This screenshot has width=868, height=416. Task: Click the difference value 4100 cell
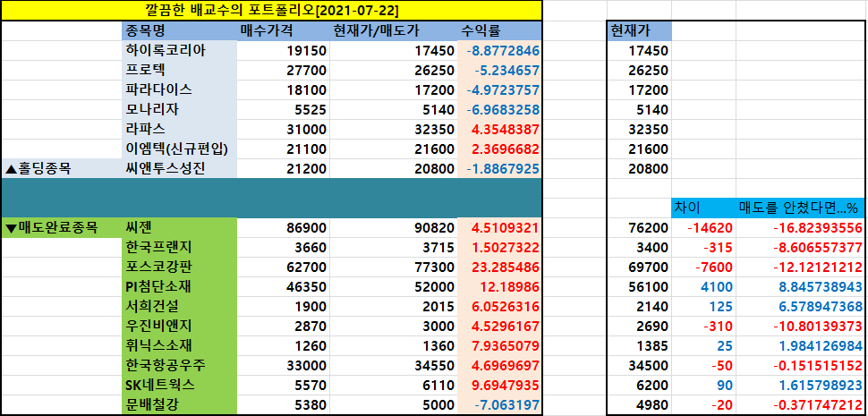point(703,286)
